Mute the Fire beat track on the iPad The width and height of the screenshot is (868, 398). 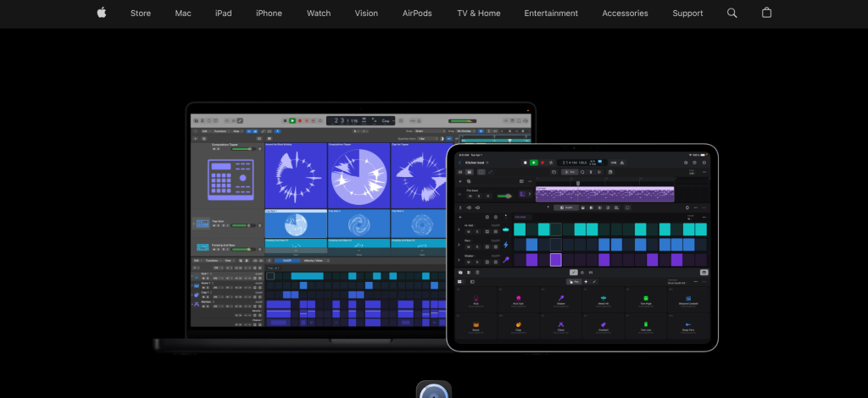pyautogui.click(x=469, y=196)
